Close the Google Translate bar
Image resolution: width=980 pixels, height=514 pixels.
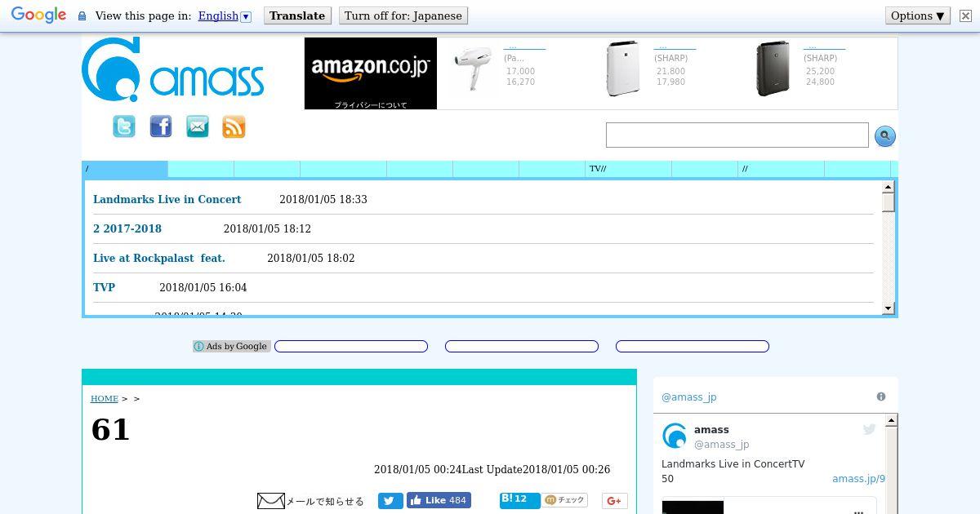click(964, 16)
